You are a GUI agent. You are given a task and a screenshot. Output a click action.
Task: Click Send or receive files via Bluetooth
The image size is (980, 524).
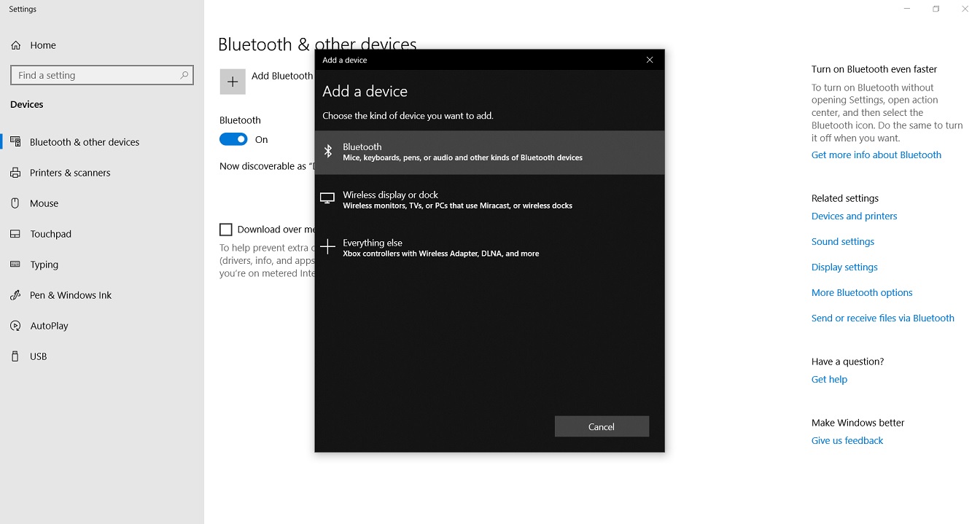pos(883,318)
